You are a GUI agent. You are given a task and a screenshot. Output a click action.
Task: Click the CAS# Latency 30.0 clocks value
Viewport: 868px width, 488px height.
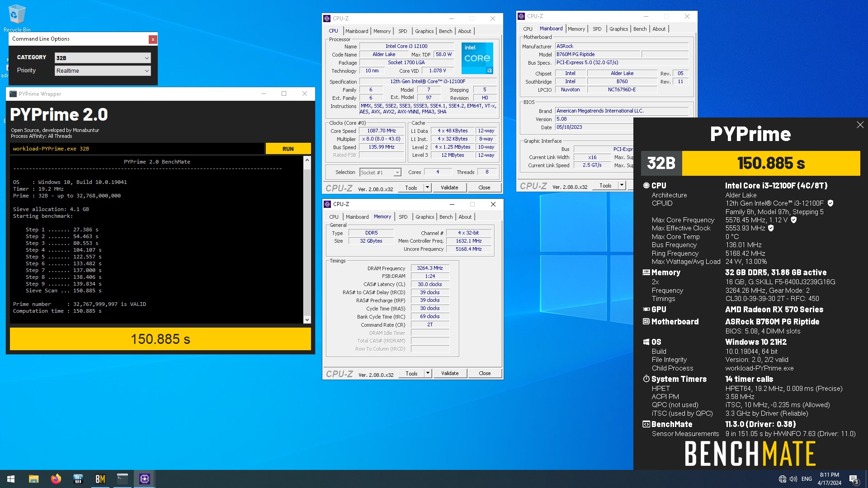[x=430, y=284]
